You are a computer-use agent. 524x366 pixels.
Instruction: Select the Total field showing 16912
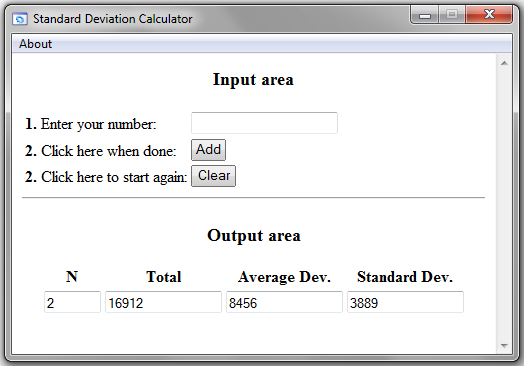163,302
